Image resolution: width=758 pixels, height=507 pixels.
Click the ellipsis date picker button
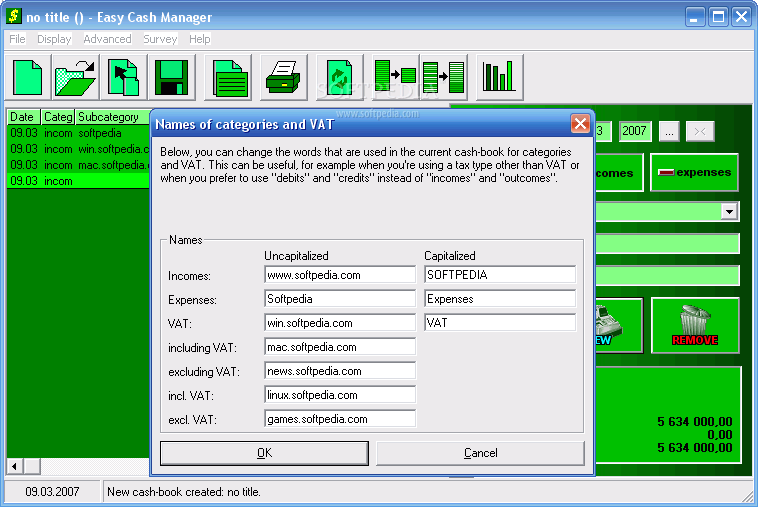(x=669, y=131)
